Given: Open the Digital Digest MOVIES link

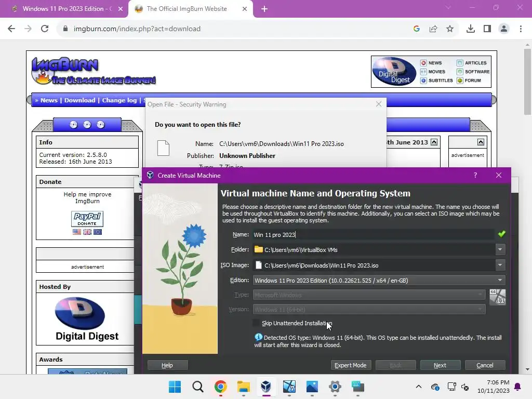Looking at the screenshot, I should tap(433, 72).
